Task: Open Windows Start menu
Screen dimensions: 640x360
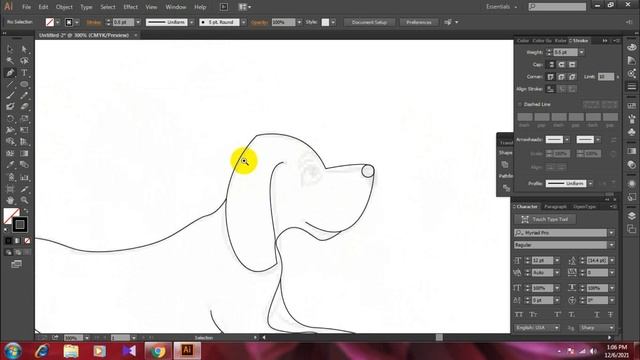Action: click(13, 351)
